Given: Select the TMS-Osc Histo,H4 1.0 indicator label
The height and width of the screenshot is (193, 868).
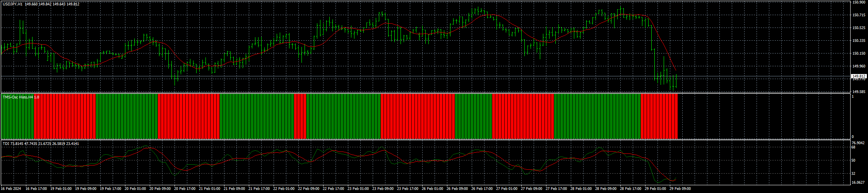Looking at the screenshot, I should point(21,97).
